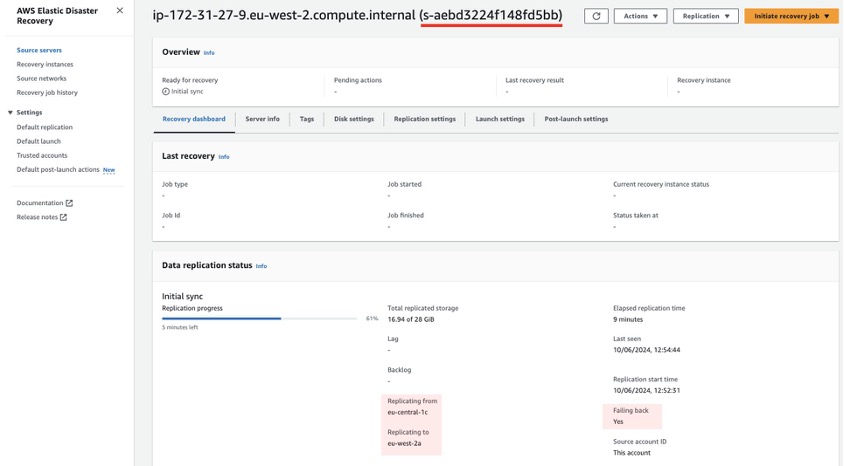The height and width of the screenshot is (466, 844).
Task: Click the 'eu-west-2a' replicating to value
Action: coord(404,443)
